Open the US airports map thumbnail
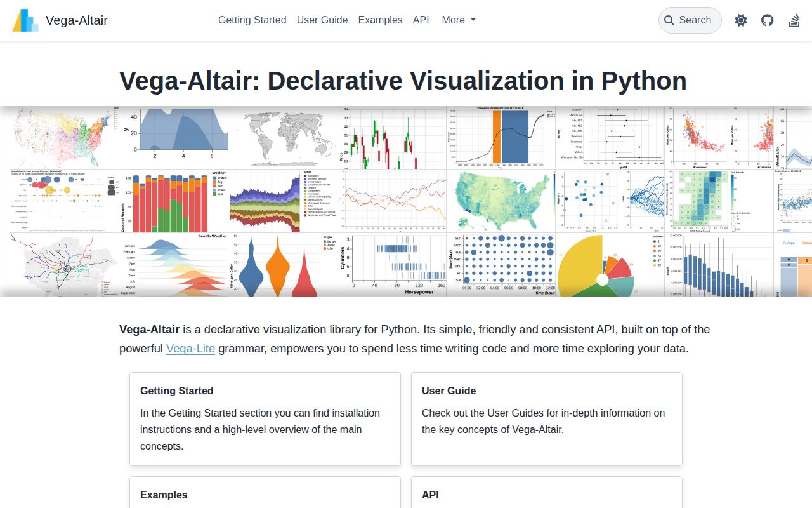Viewport: 812px width, 508px height. 65,137
